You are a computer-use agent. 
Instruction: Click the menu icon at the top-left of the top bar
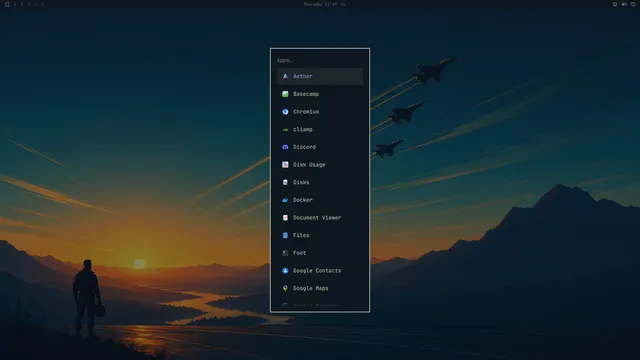[7, 4]
